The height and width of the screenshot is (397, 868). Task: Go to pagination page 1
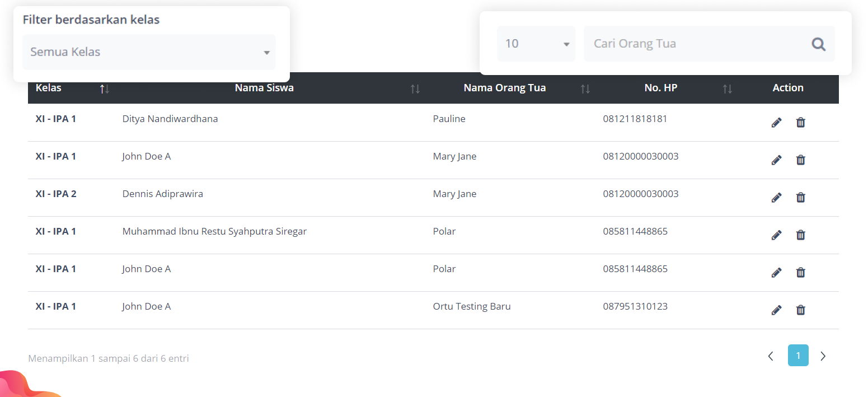[798, 356]
